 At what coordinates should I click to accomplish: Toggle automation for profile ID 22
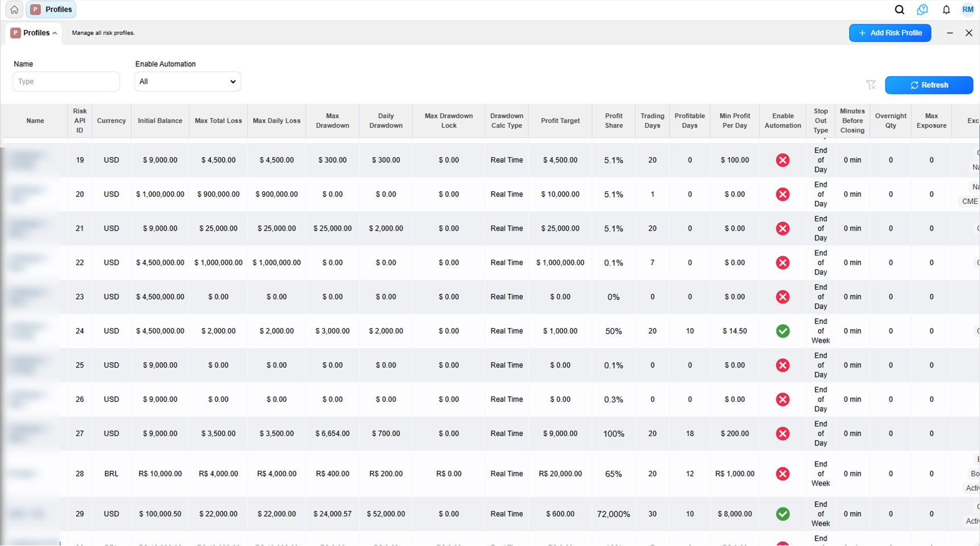tap(782, 262)
